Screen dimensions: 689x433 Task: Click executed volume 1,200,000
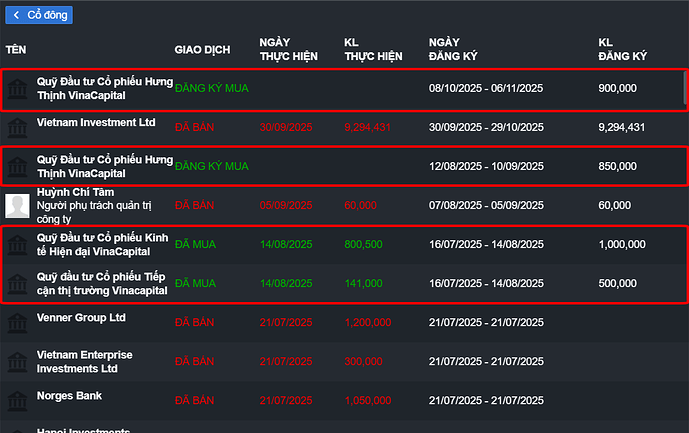[x=368, y=323]
